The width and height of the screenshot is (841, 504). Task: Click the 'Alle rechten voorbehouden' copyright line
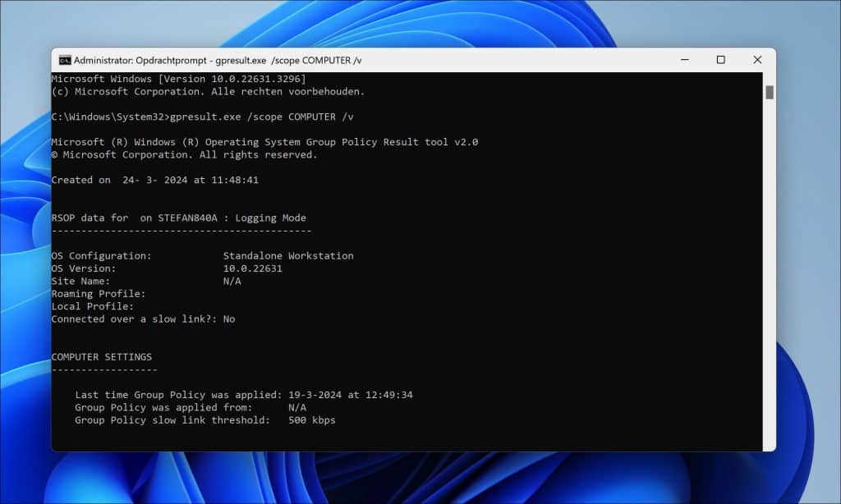tap(208, 92)
